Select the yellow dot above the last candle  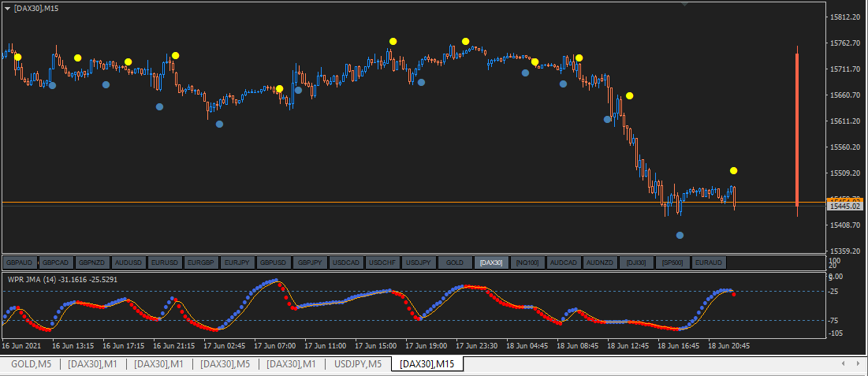[733, 170]
